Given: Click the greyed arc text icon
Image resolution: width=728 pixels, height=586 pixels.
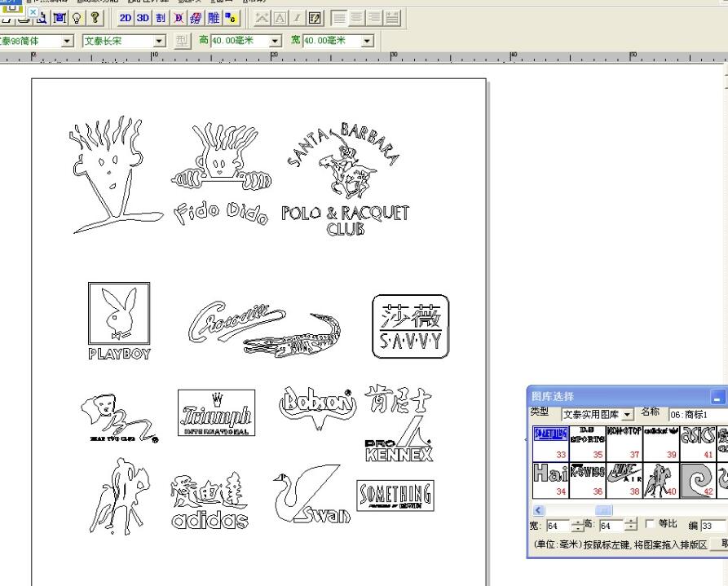Looking at the screenshot, I should [263, 18].
